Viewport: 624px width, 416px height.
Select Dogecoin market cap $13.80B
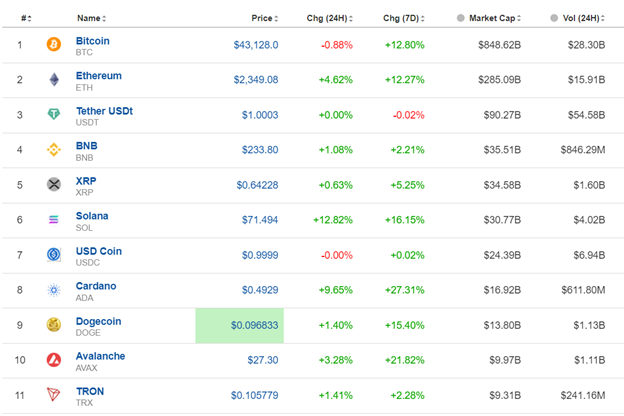click(502, 325)
